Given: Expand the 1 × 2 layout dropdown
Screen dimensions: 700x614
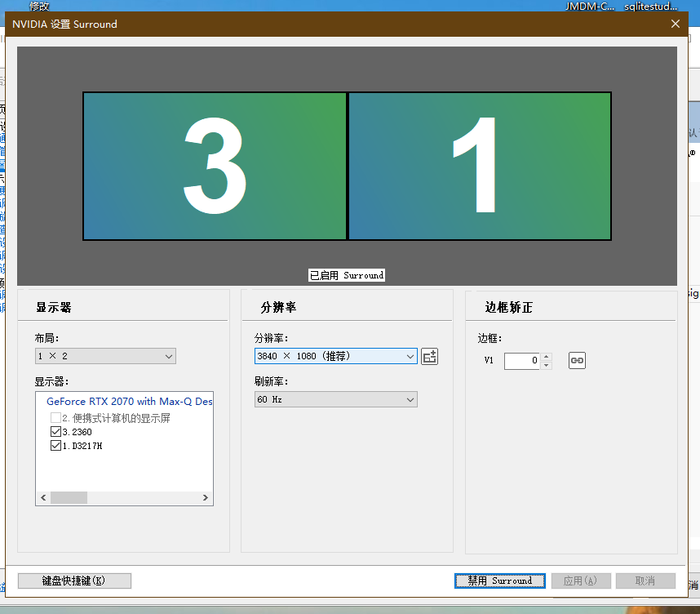Looking at the screenshot, I should point(105,356).
